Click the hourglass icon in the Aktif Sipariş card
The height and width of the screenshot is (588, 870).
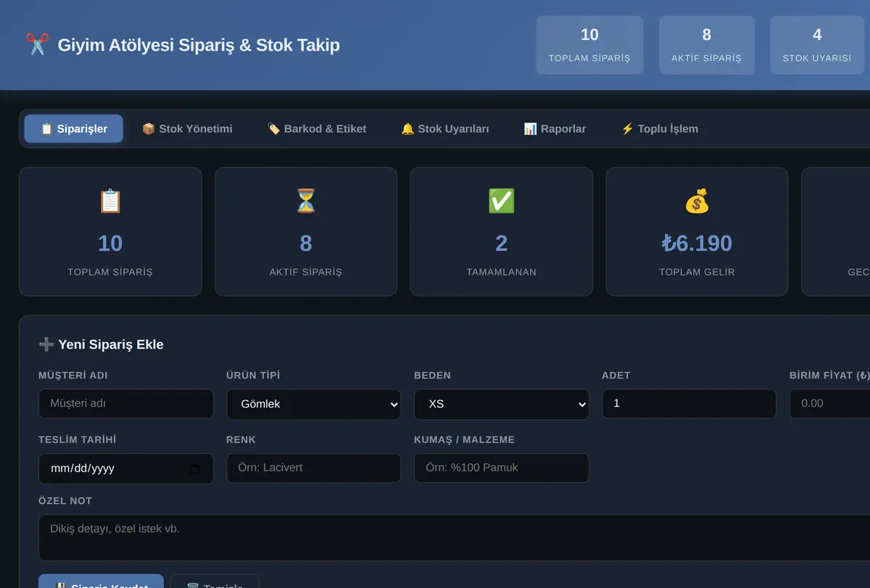[306, 201]
